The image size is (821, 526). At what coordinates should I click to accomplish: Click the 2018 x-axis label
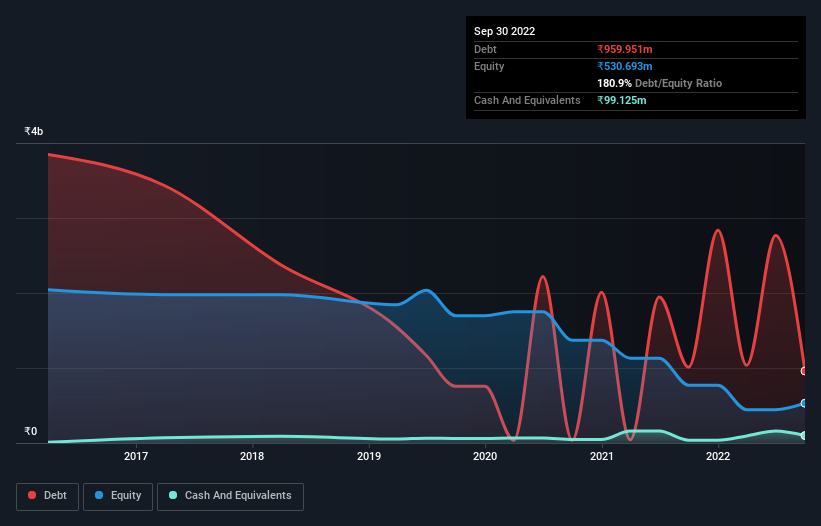point(252,456)
